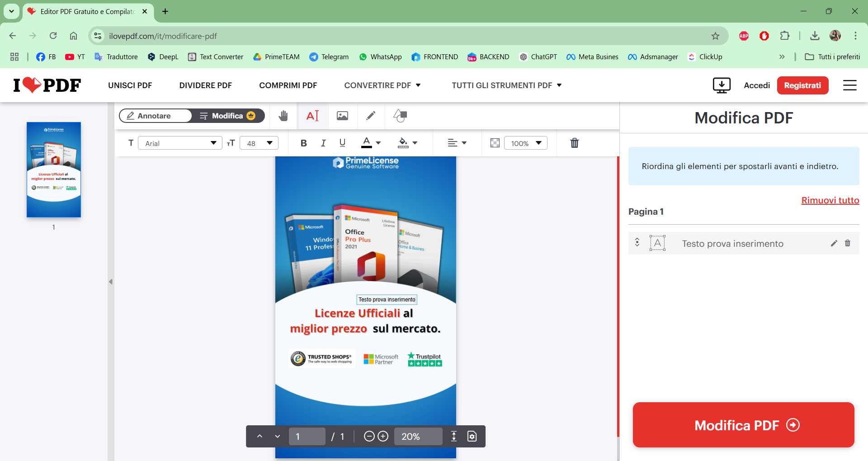
Task: Switch to Annotare mode
Action: point(154,116)
